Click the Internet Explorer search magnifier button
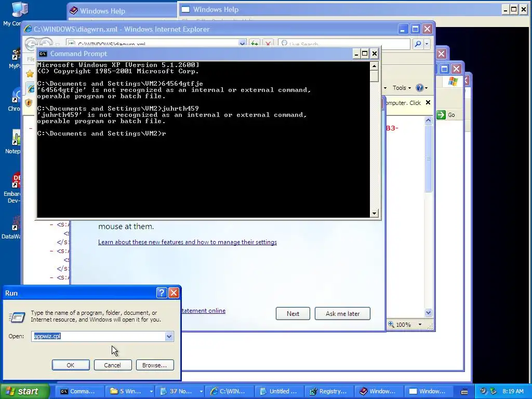The height and width of the screenshot is (399, 532). 418,44
